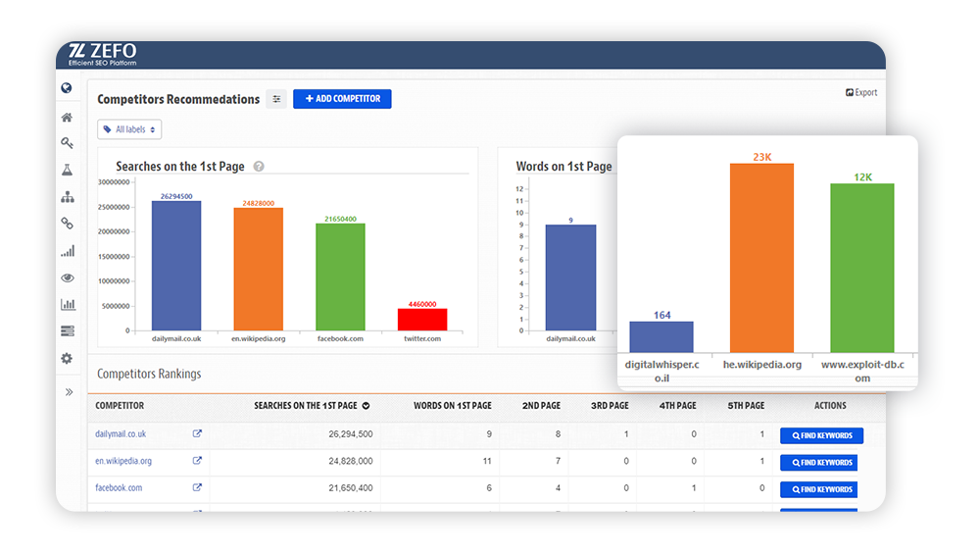The height and width of the screenshot is (554, 980).
Task: Click Add Competitor button
Action: click(342, 99)
